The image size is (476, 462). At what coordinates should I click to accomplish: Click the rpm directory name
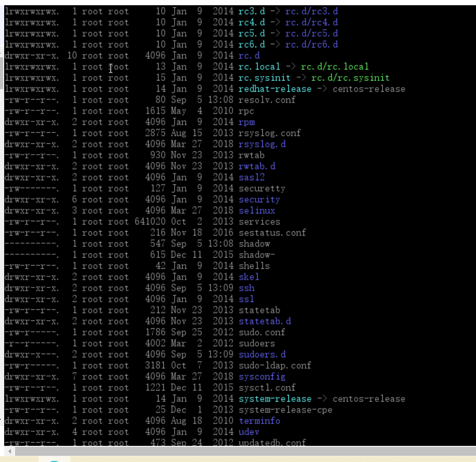pyautogui.click(x=247, y=122)
